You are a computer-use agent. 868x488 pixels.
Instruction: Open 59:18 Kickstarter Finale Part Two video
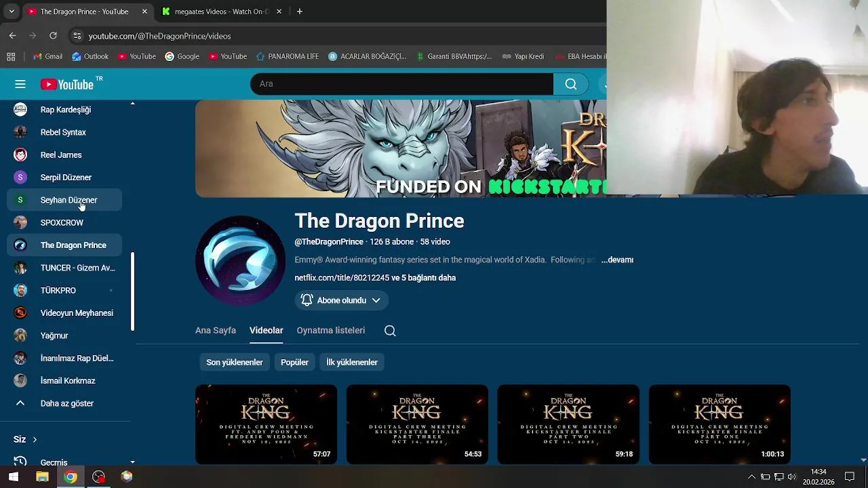pos(568,424)
